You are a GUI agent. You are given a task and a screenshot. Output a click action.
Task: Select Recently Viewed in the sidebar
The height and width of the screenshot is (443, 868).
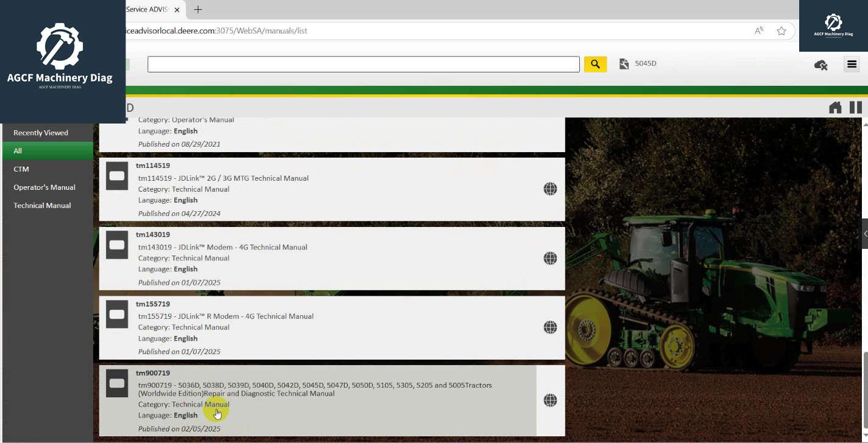41,132
